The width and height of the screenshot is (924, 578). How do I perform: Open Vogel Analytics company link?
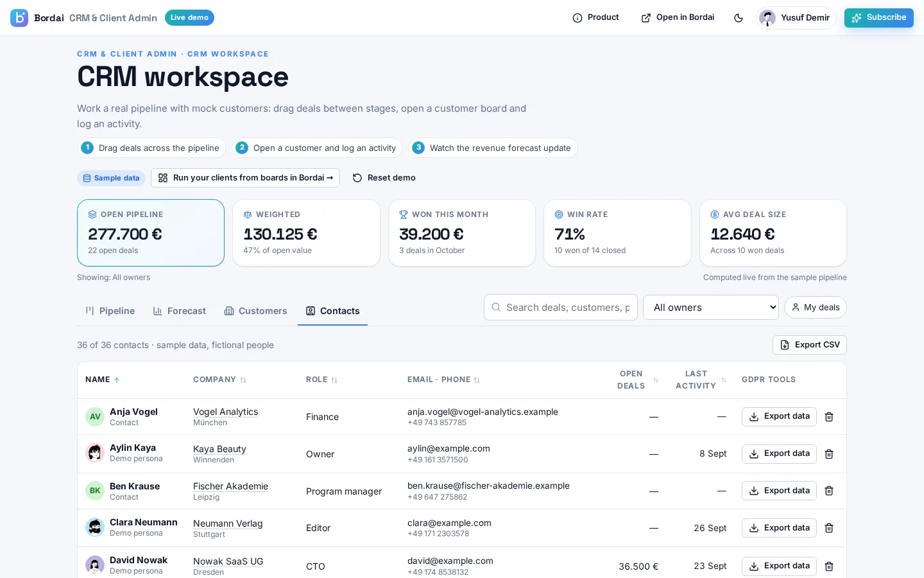226,412
